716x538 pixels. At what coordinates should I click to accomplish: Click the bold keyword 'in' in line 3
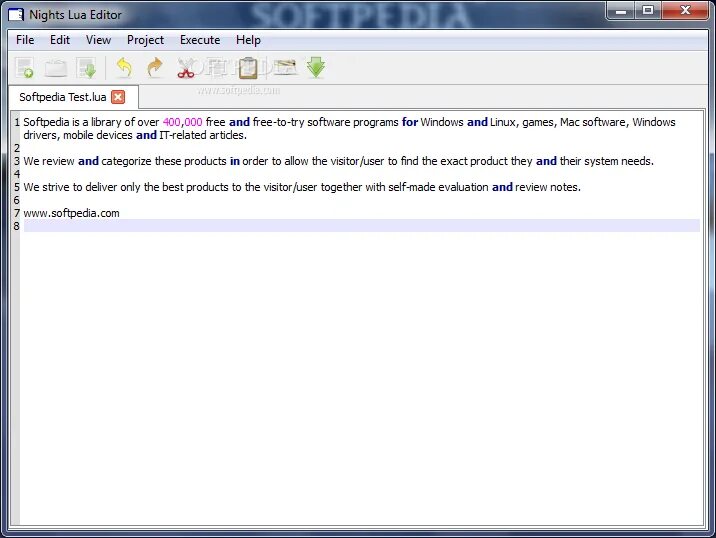pyautogui.click(x=235, y=161)
